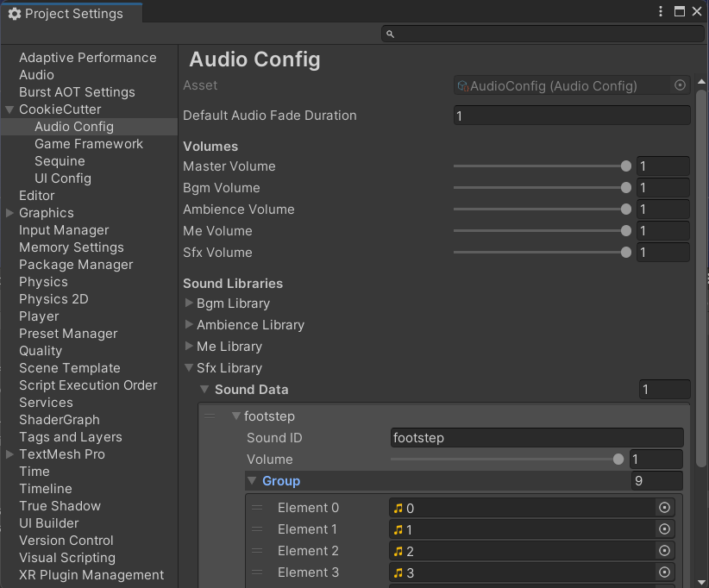Grab the drag handle of Element 0
Screen dimensions: 709x588
click(257, 508)
